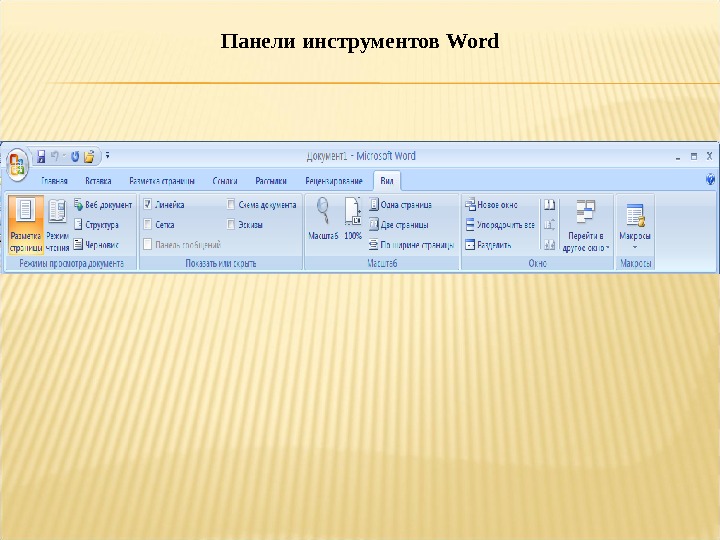Open a Новое окно

pos(491,205)
